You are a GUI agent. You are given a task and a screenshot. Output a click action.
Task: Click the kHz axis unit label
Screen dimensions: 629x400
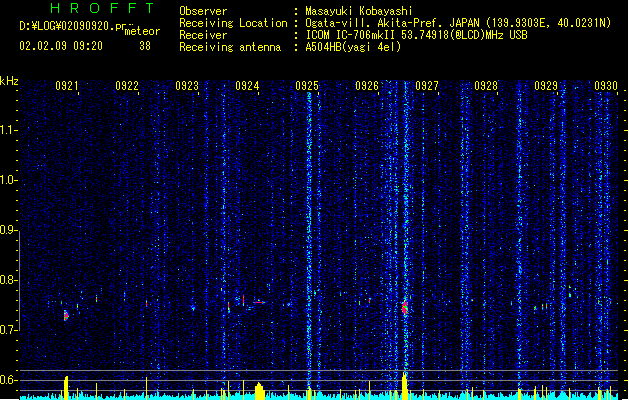(9, 81)
